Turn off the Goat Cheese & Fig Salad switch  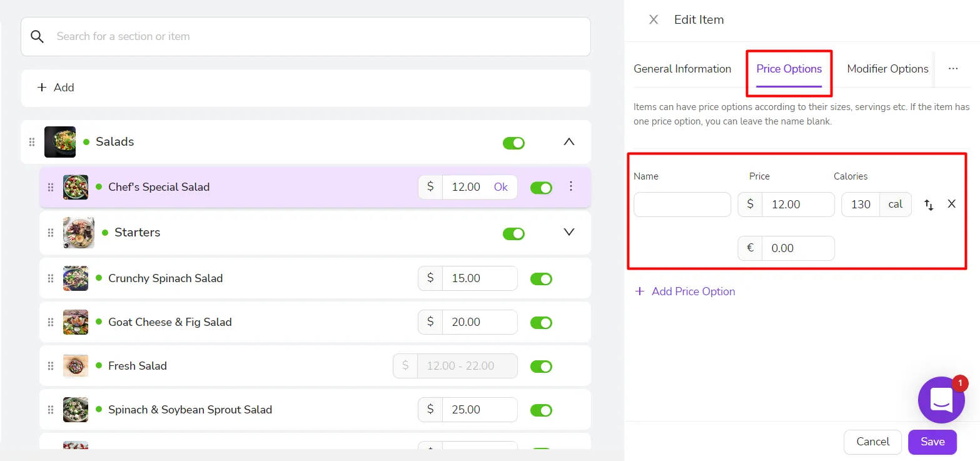point(541,323)
